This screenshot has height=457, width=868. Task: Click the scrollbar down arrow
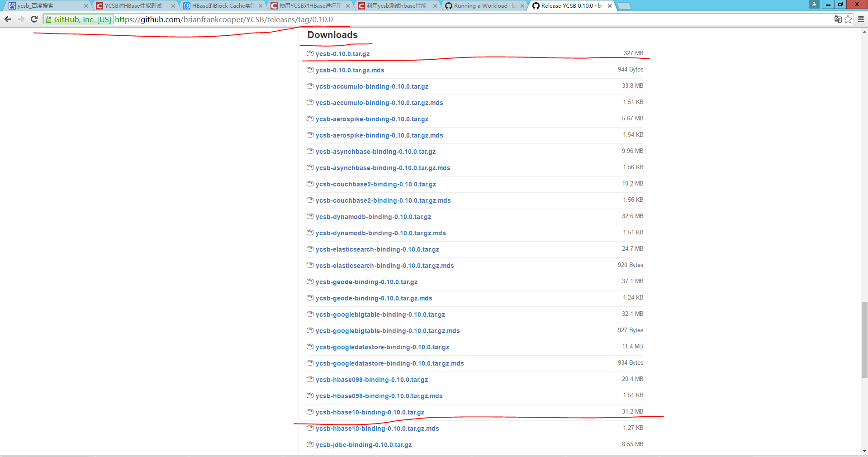click(x=864, y=451)
